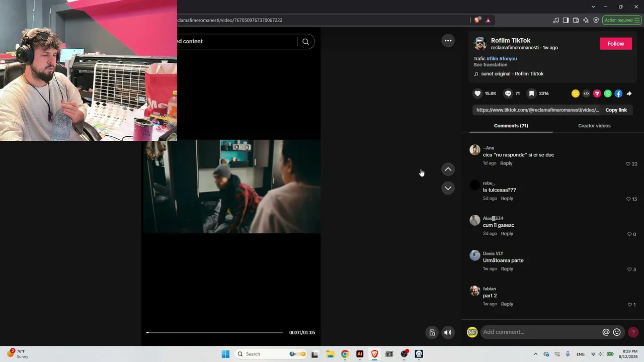Viewport: 644px width, 362px height.
Task: Open the Action required browser menu
Action: pos(622,20)
